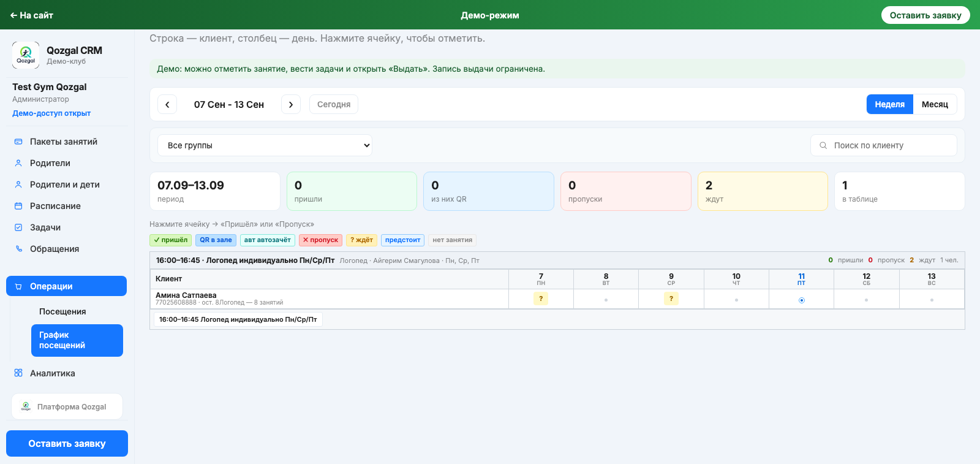Mark Wednesday 9 cell for Амина Сатпаева
This screenshot has width=980, height=464.
click(x=671, y=299)
